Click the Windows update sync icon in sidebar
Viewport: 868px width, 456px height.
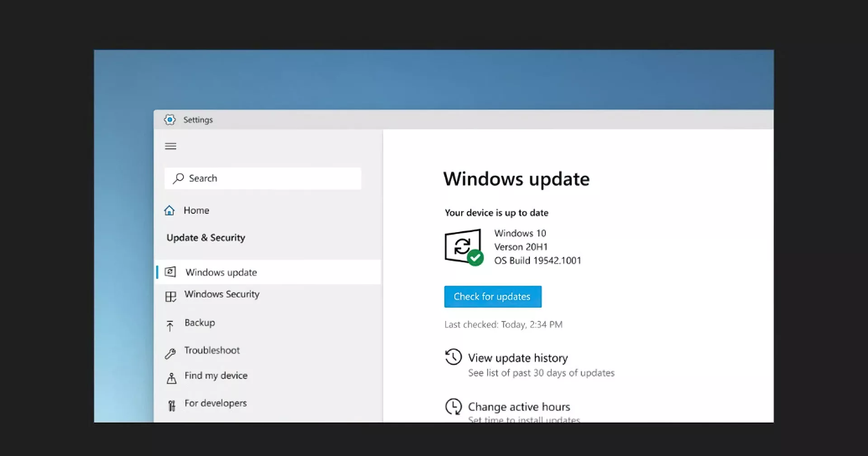click(x=170, y=272)
